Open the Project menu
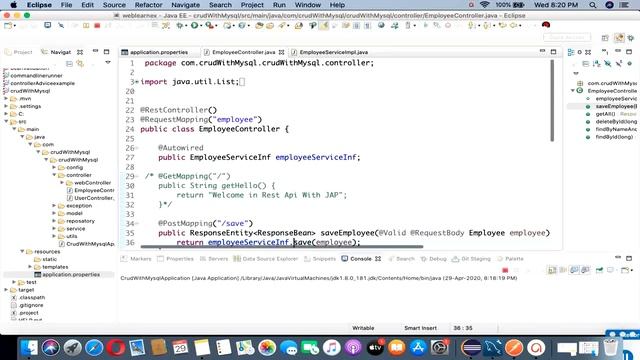This screenshot has height=360, width=640. (x=252, y=5)
